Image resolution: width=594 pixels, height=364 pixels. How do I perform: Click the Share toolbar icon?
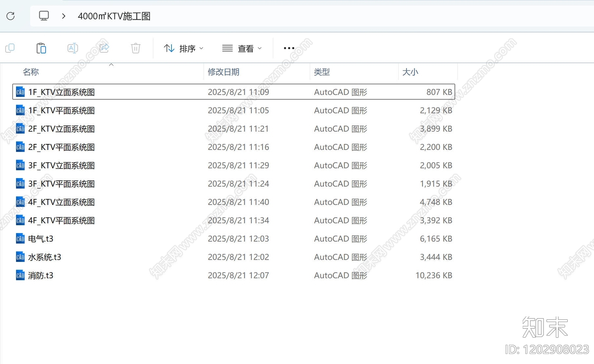pyautogui.click(x=104, y=48)
